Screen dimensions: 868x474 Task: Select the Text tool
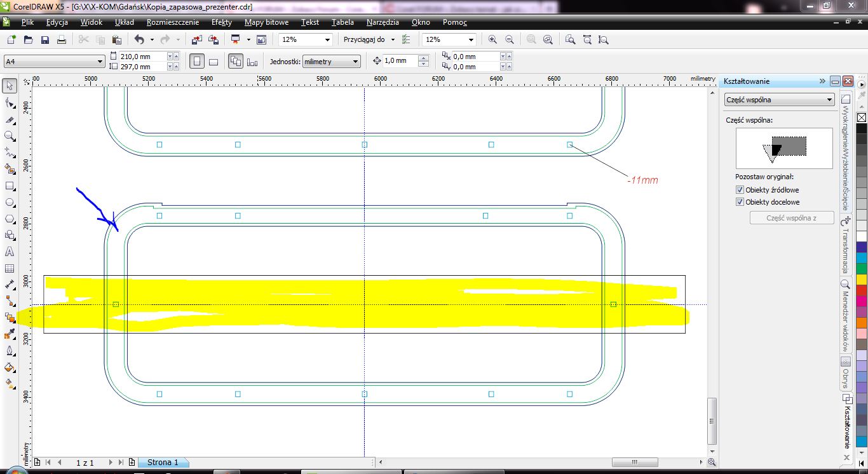coord(10,252)
